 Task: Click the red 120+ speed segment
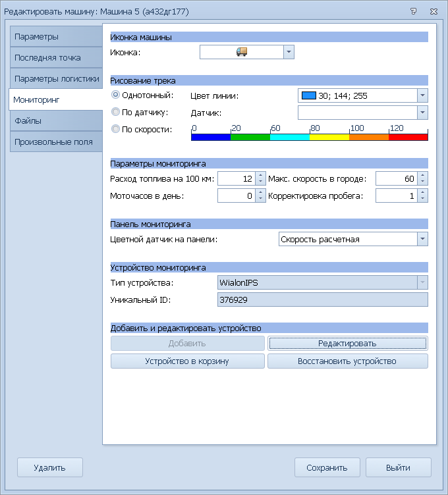(408, 137)
